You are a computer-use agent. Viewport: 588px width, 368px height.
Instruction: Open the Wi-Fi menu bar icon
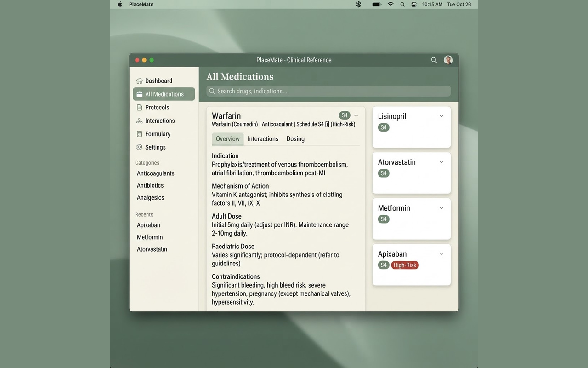point(390,4)
